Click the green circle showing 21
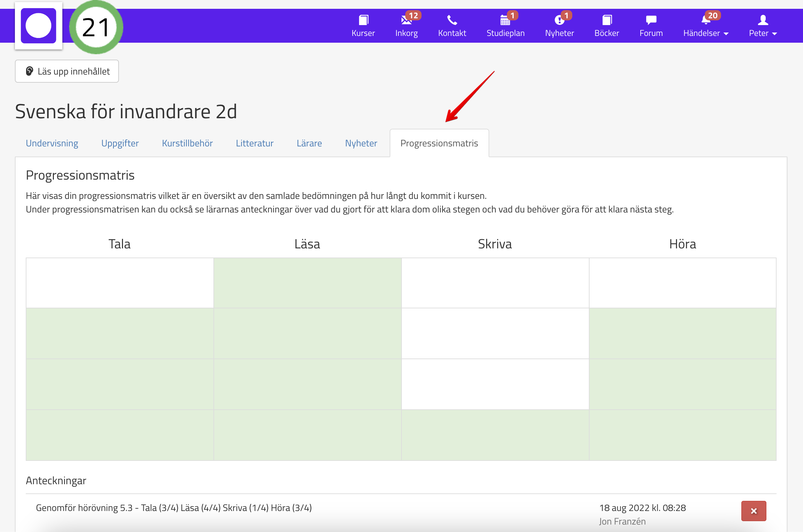 (96, 27)
